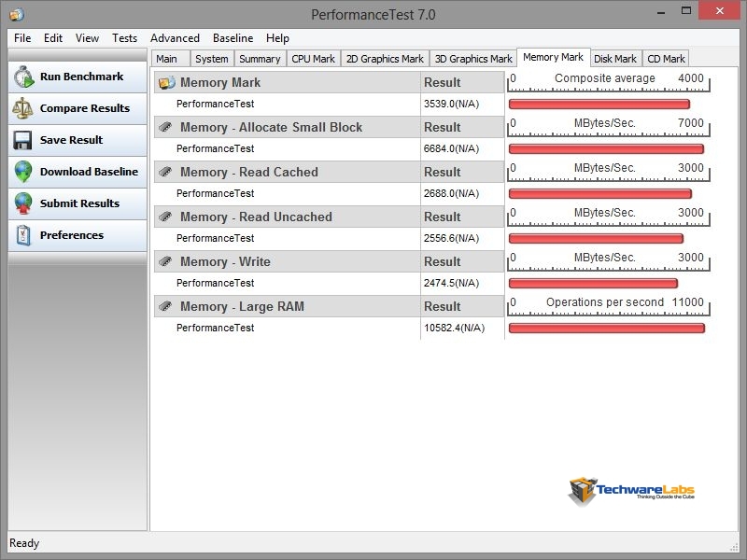Click Download Baseline button
Viewport: 747px width, 560px height.
78,172
